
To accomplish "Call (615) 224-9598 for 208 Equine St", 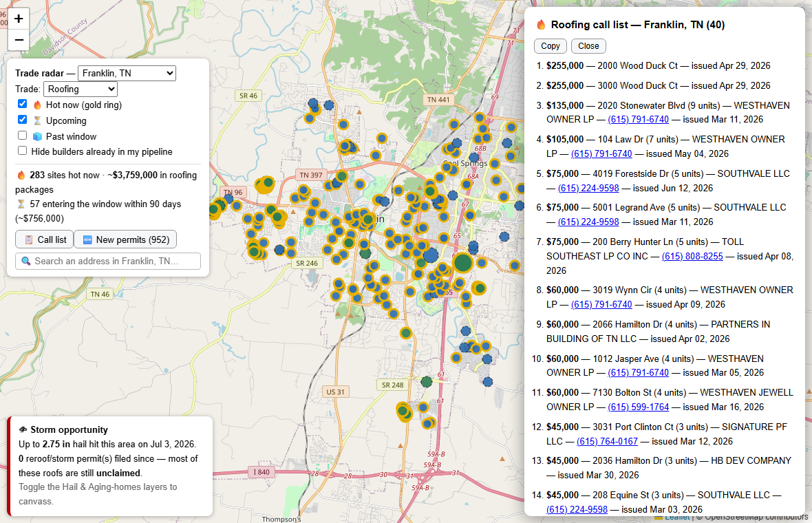I will click(x=577, y=509).
